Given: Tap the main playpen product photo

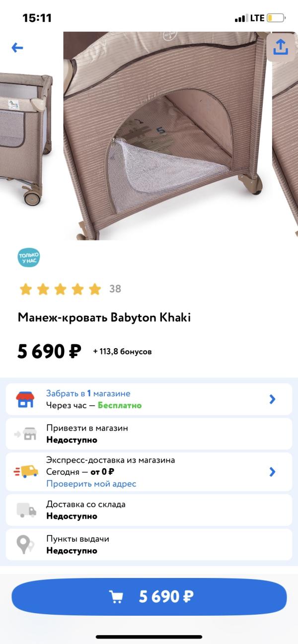Looking at the screenshot, I should (x=165, y=136).
